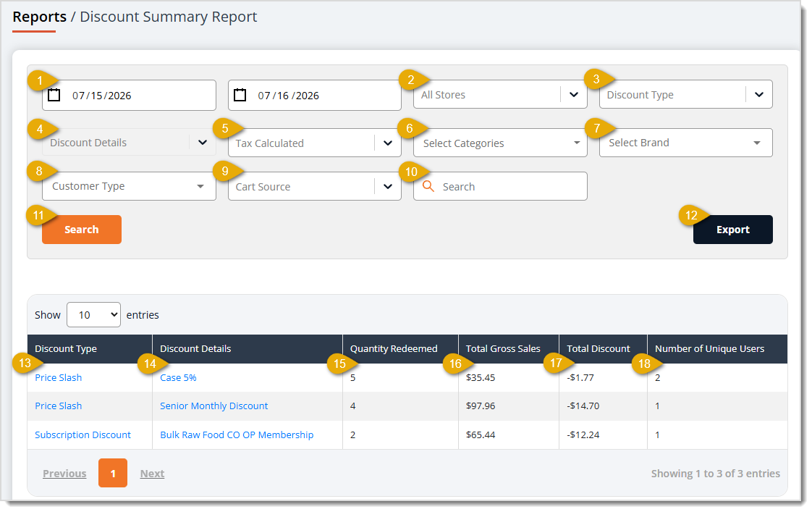
Task: Click the start date calendar icon
Action: coord(54,95)
